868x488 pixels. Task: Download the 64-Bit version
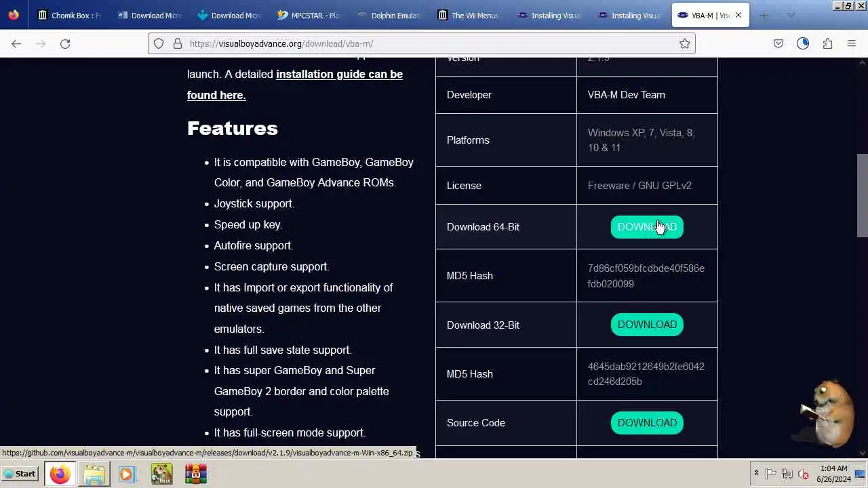(647, 227)
